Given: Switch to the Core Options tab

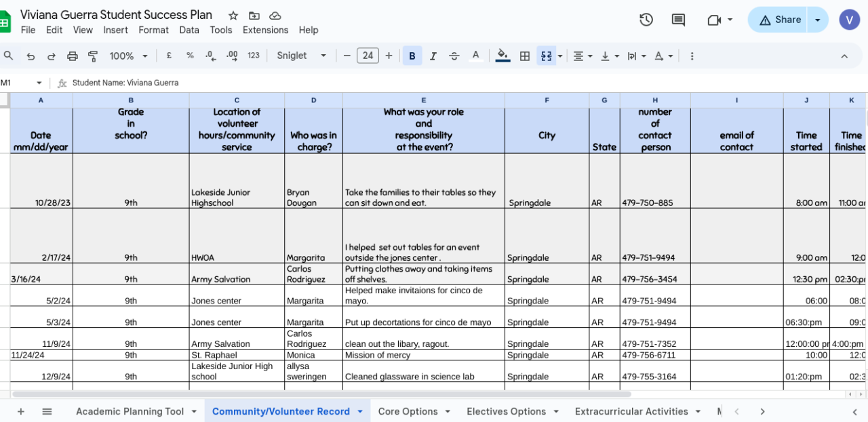Looking at the screenshot, I should 408,411.
